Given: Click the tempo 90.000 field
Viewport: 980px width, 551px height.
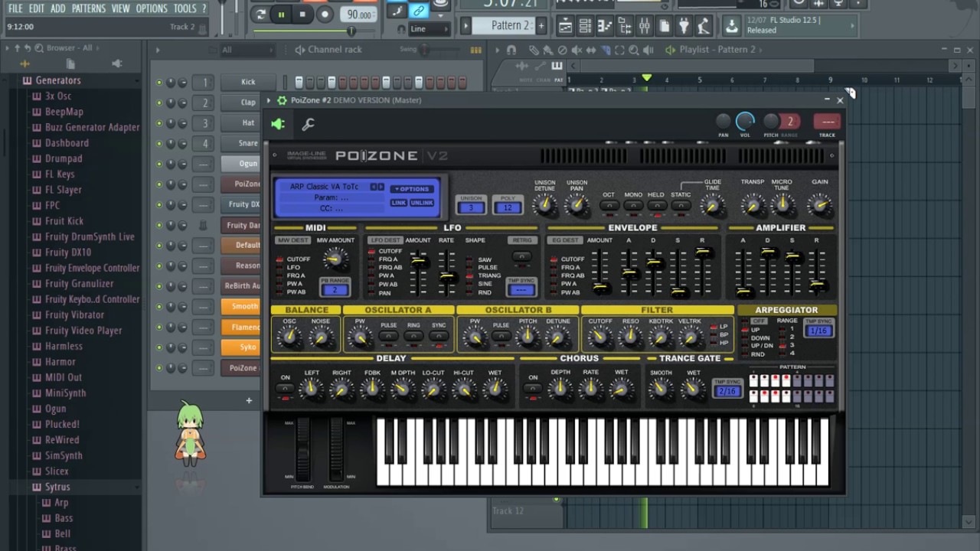Looking at the screenshot, I should [x=359, y=15].
